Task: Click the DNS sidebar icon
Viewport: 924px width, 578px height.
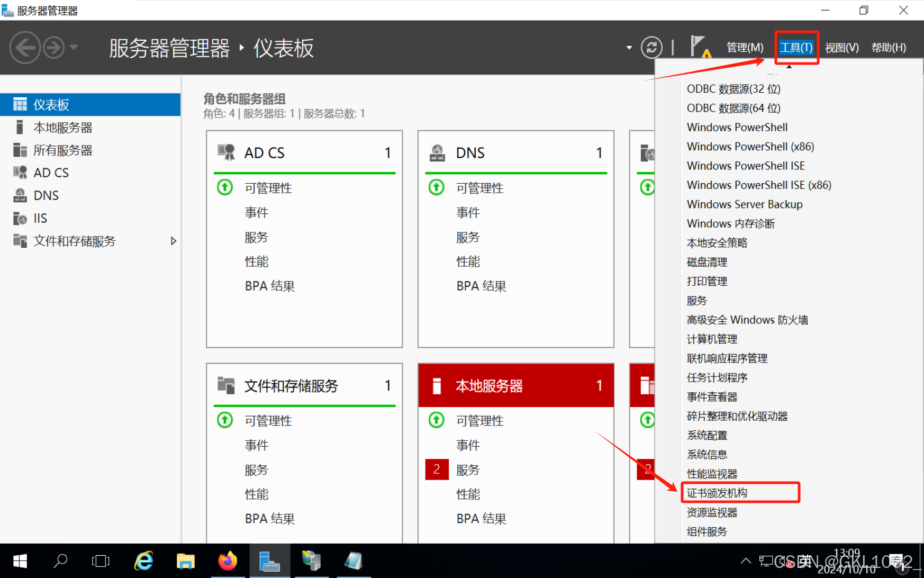Action: 20,195
